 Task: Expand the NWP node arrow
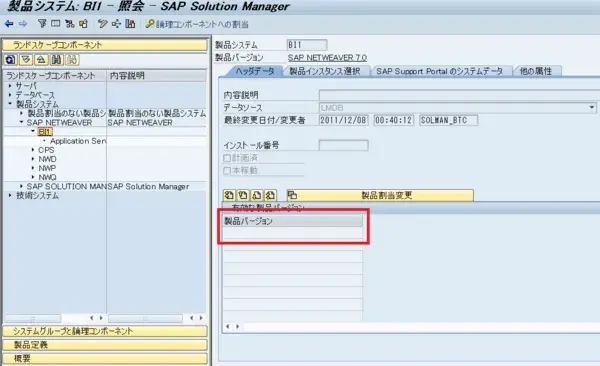coord(33,168)
